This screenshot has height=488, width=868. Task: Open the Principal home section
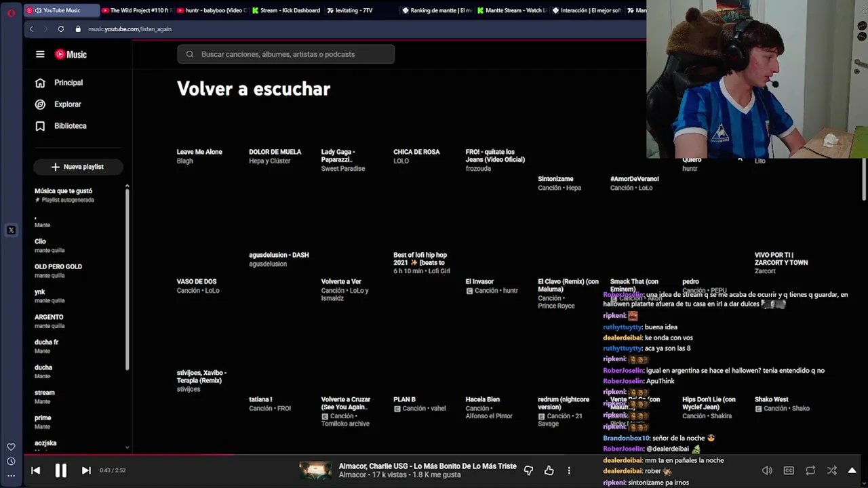point(68,83)
